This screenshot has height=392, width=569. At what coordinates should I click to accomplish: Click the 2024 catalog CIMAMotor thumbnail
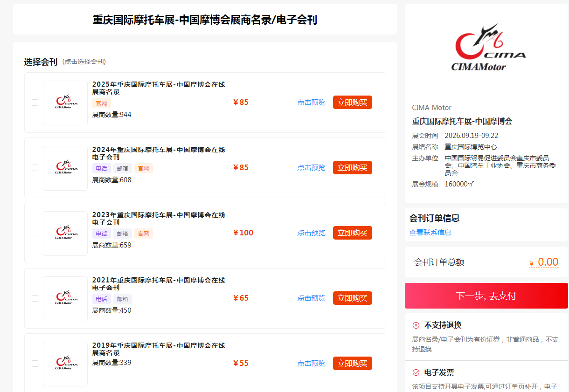[65, 168]
